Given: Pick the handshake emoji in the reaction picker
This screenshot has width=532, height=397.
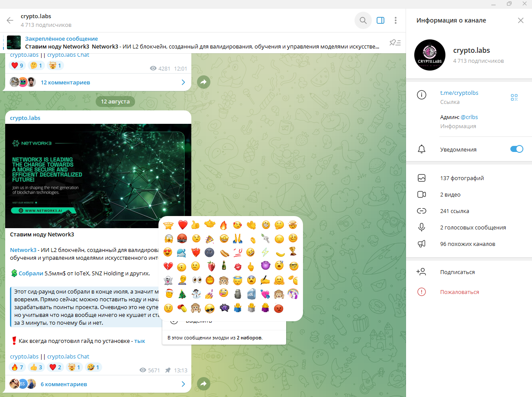Looking at the screenshot, I should [210, 225].
